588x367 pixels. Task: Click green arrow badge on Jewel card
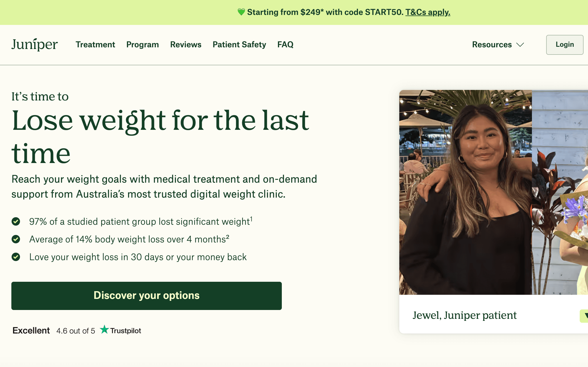(584, 316)
